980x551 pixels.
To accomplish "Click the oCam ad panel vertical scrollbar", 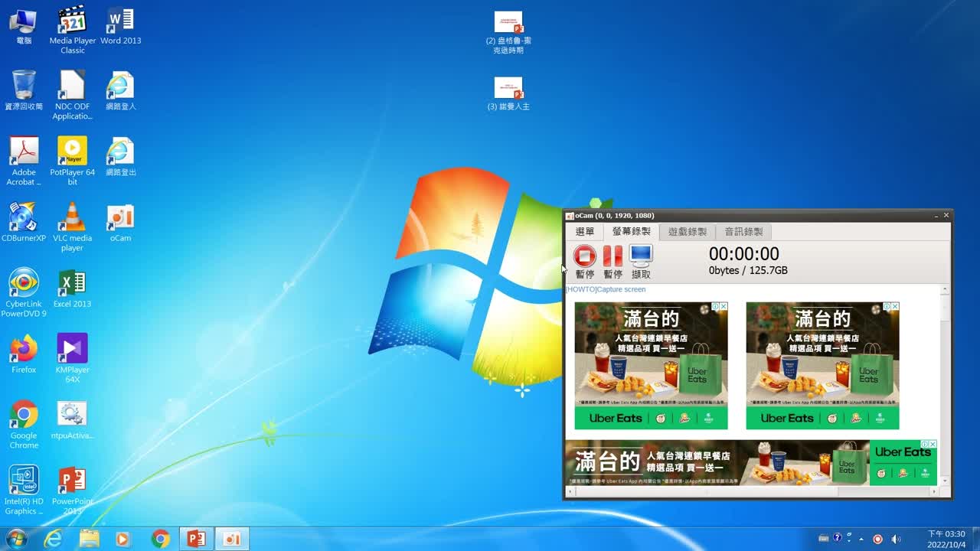I will click(944, 385).
